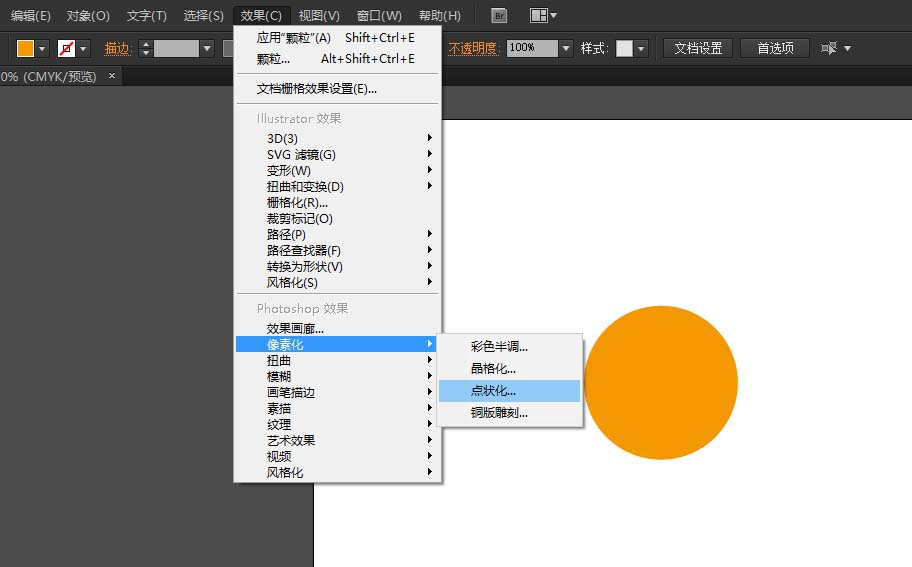Open the fill color dropdown arrow
Screen dimensions: 912x567
(x=42, y=49)
